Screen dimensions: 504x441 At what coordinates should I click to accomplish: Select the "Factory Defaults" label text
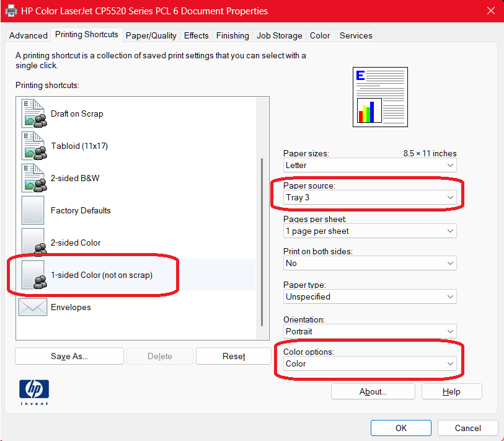81,210
